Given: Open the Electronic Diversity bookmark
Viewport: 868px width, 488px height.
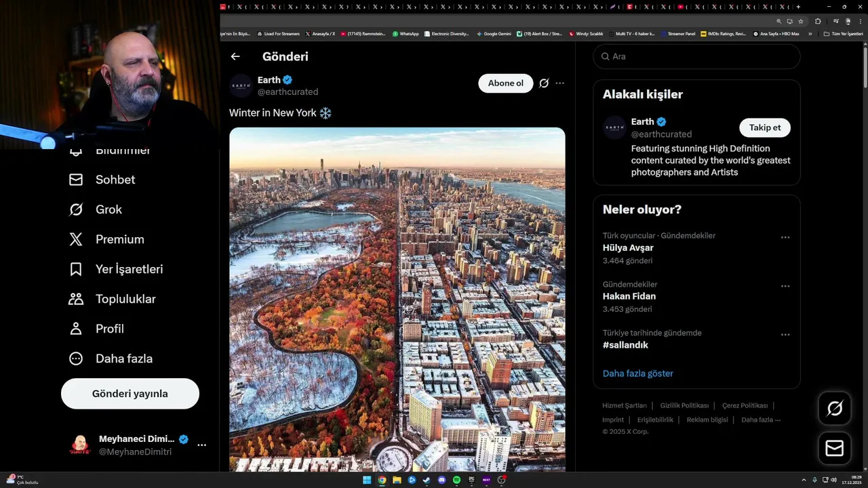Looking at the screenshot, I should (446, 33).
